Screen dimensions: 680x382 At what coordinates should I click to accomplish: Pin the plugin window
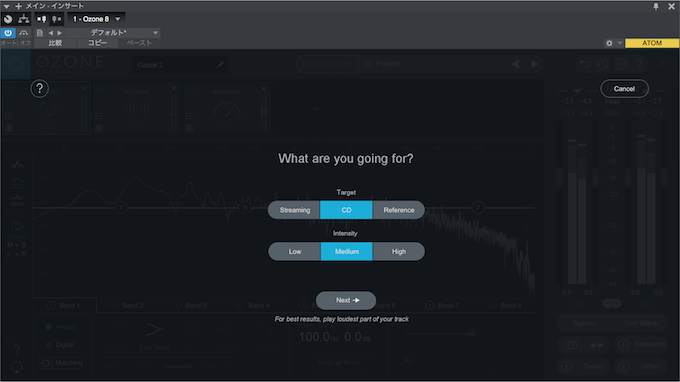point(656,7)
